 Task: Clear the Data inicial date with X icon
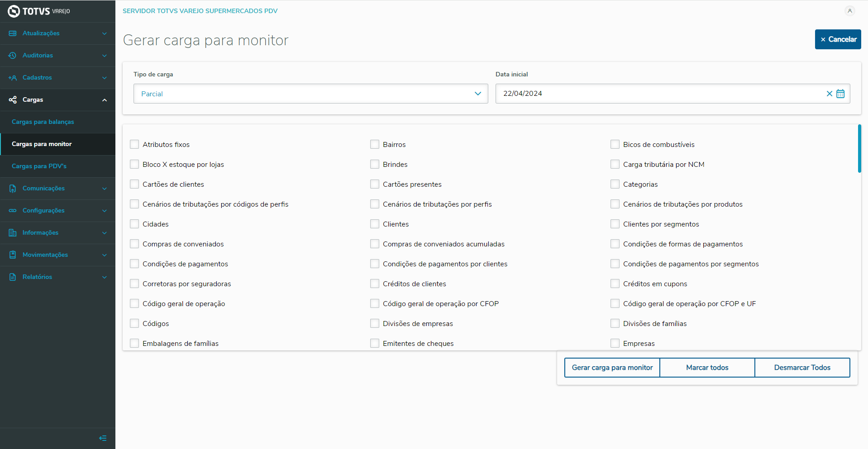[x=829, y=94]
